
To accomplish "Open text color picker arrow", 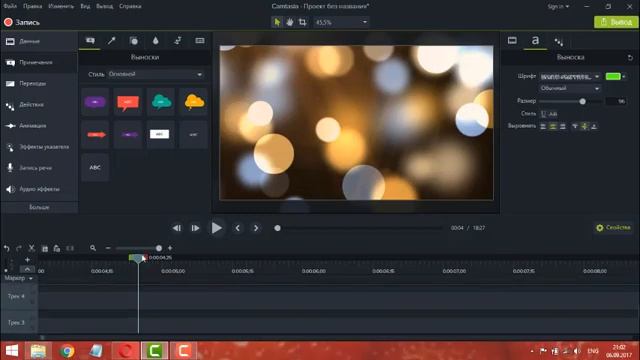I will coord(624,77).
